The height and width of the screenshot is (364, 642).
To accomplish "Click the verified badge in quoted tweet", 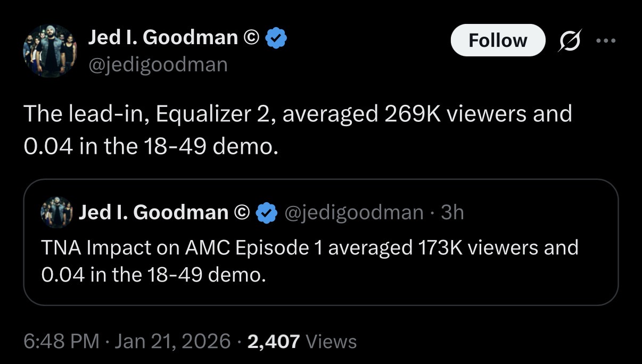I will click(x=267, y=213).
